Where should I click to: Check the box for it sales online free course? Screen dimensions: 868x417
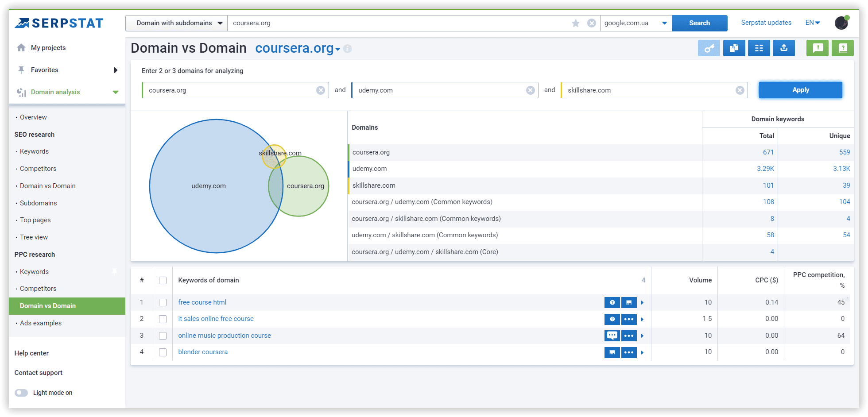[x=163, y=319]
